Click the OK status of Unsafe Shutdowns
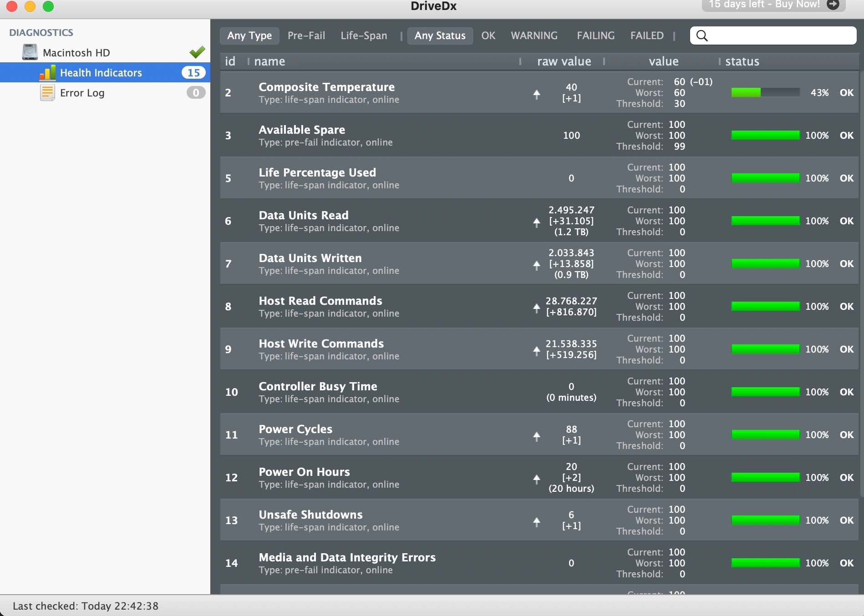 tap(847, 520)
